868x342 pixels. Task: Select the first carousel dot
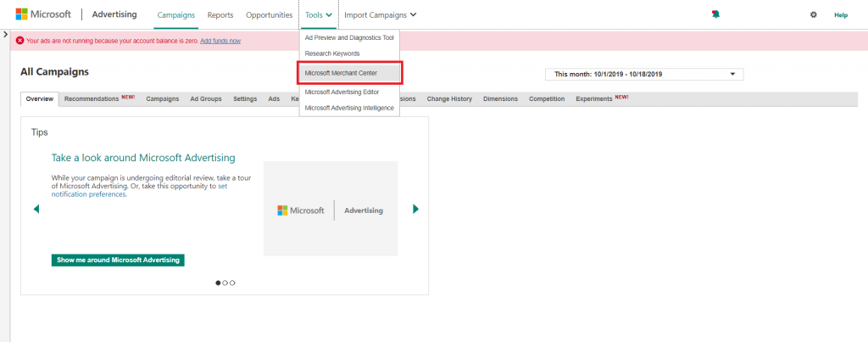(218, 283)
